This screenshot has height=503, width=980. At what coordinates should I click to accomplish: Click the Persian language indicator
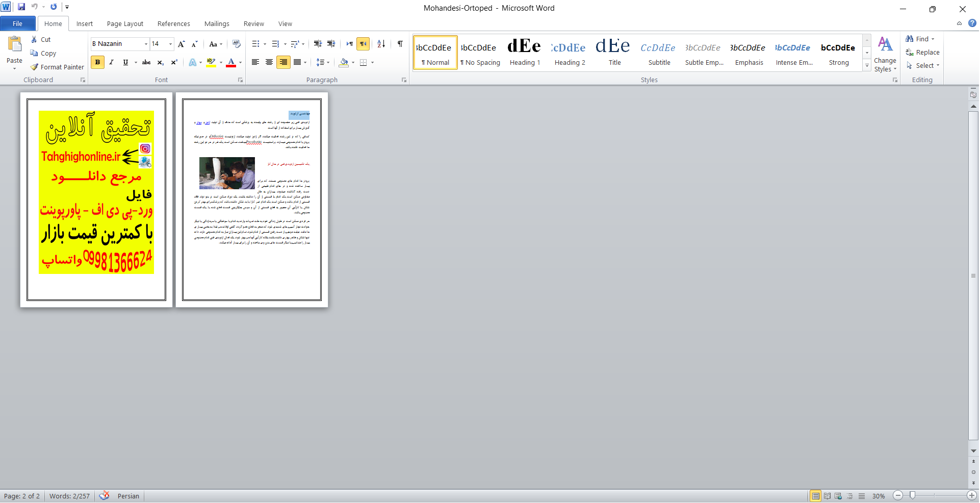point(128,496)
